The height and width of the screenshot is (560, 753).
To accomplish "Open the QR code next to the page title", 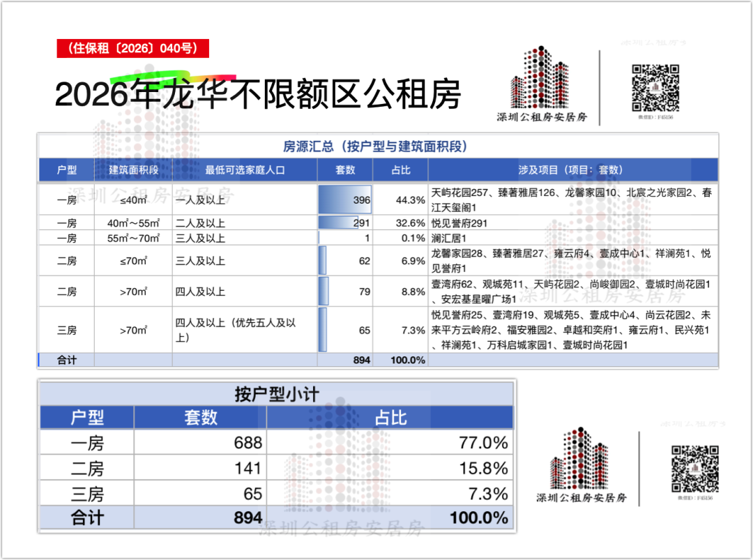I will [x=655, y=89].
